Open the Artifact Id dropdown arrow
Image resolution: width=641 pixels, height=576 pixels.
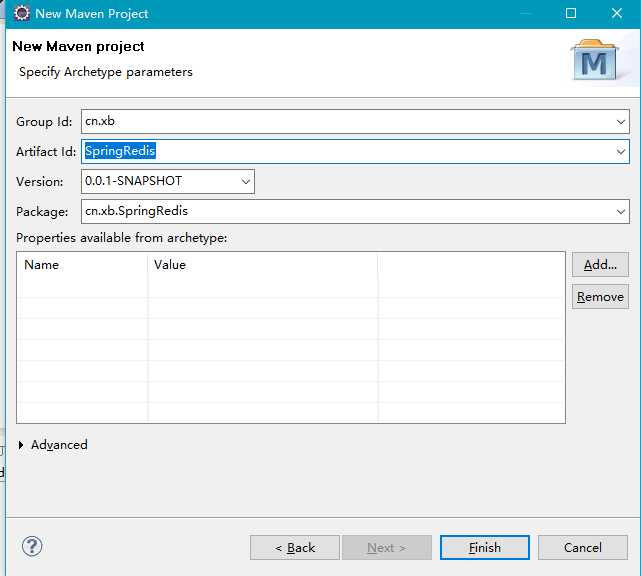tap(621, 152)
